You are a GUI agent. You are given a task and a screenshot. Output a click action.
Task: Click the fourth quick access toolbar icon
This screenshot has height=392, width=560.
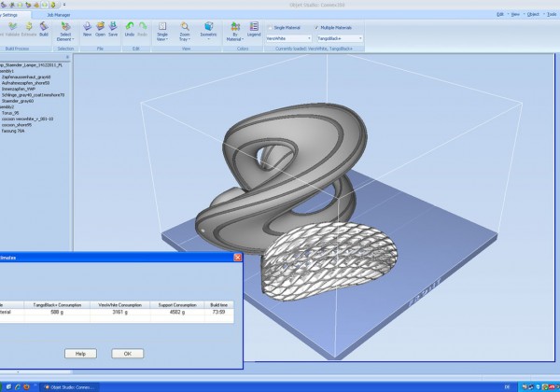[x=28, y=5]
